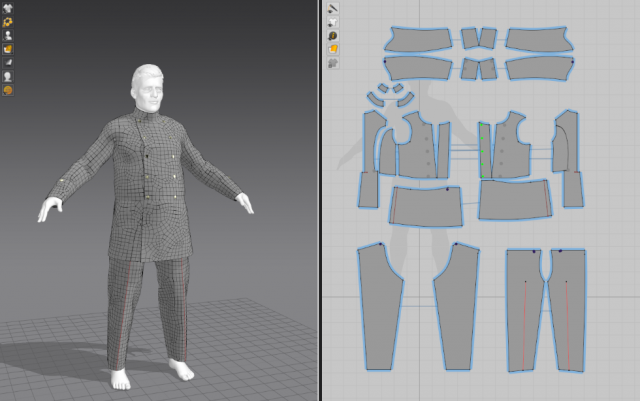Select the right front bodice pattern piece
This screenshot has height=401, width=640.
click(x=512, y=150)
